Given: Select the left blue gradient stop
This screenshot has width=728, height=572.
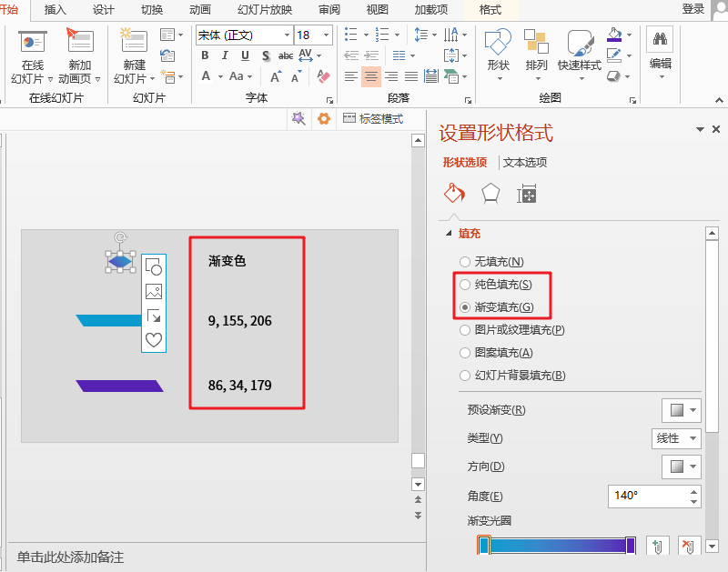Looking at the screenshot, I should tap(484, 545).
